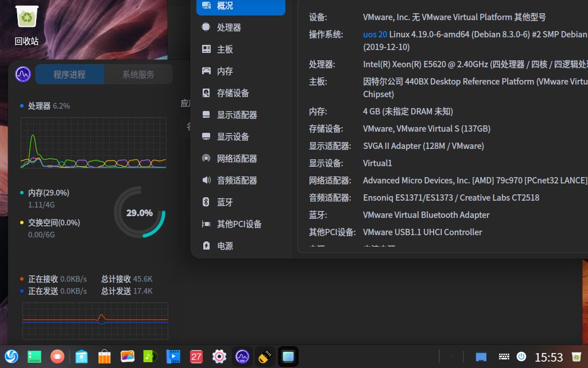This screenshot has width=588, height=368.
Task: Launch the Movie player from the dock
Action: coord(173,356)
